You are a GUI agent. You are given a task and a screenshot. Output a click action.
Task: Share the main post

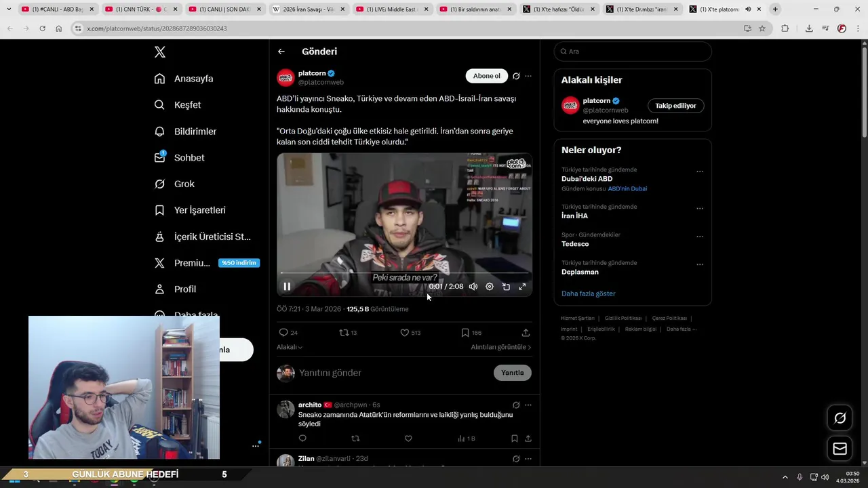tap(526, 333)
